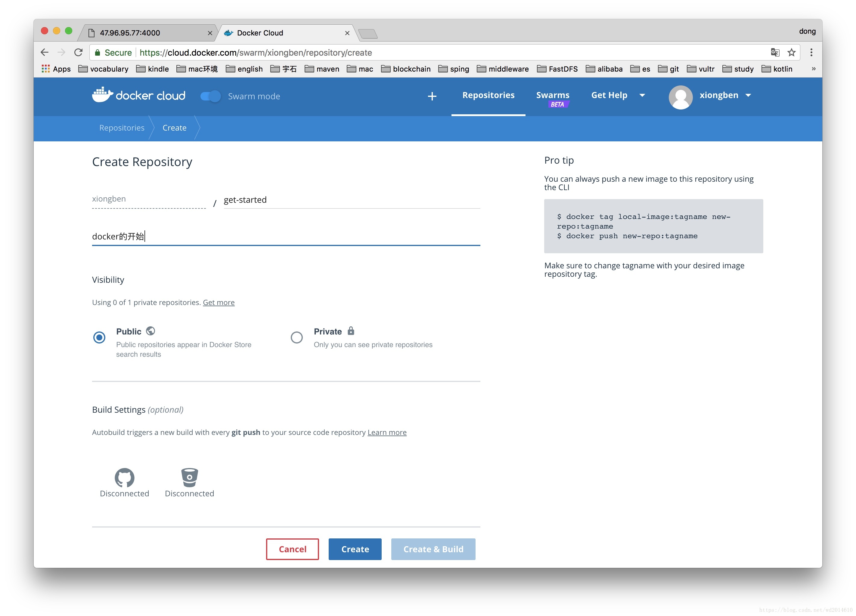Open the blockchain bookmark folder
Image resolution: width=856 pixels, height=616 pixels.
pyautogui.click(x=405, y=69)
